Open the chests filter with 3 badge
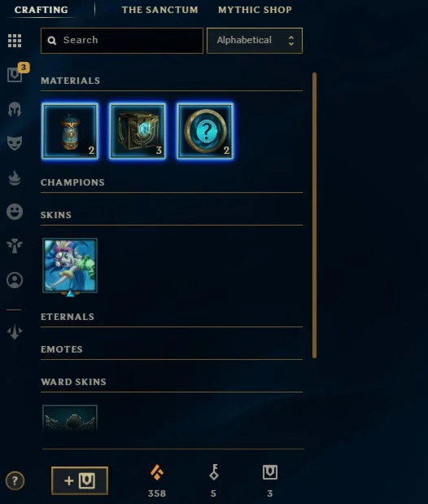 pos(15,75)
